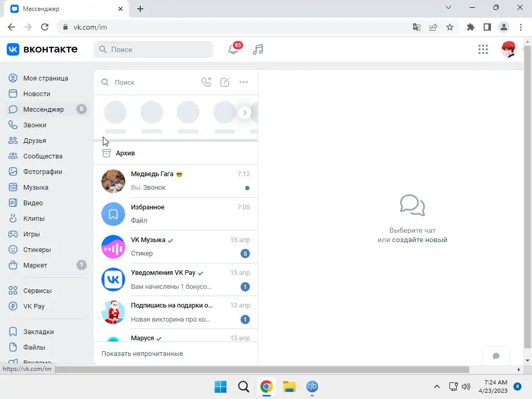Open the browser extensions puzzle icon

[471, 27]
